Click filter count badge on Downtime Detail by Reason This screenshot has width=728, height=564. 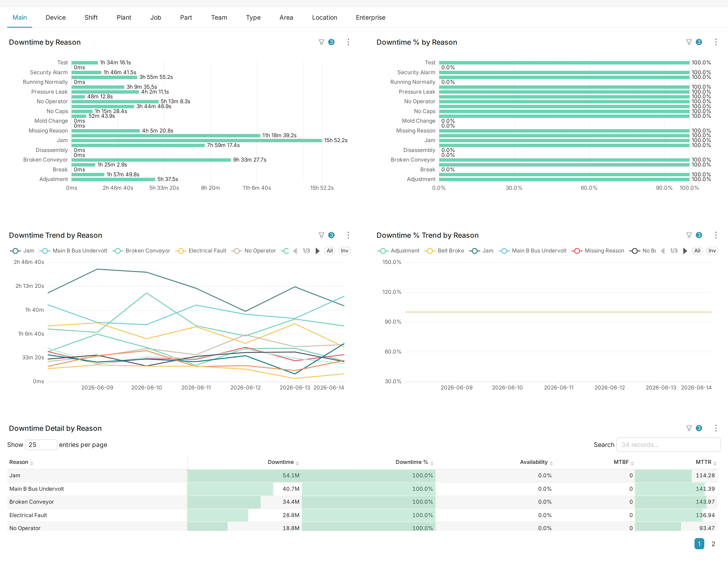tap(699, 428)
